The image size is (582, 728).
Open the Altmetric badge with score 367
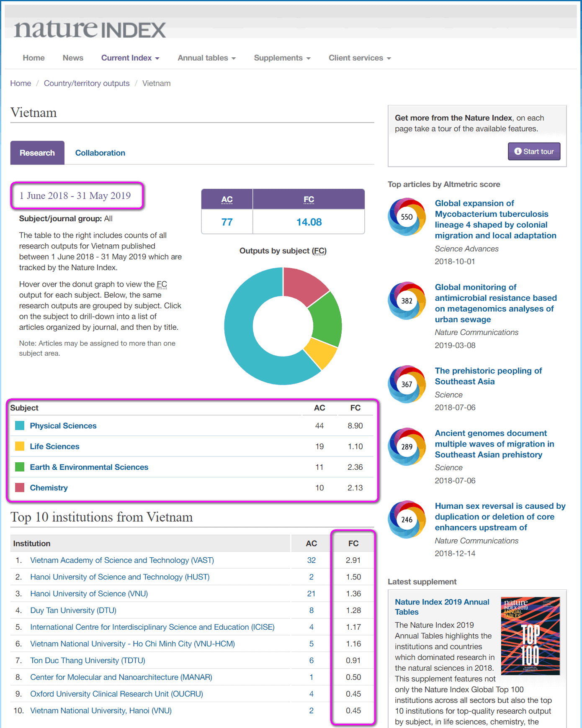point(407,384)
